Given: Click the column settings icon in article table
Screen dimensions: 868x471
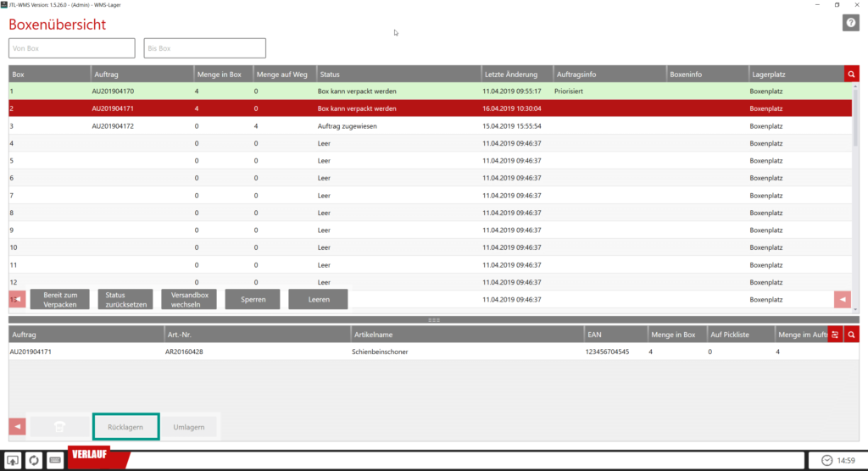Looking at the screenshot, I should click(x=836, y=335).
